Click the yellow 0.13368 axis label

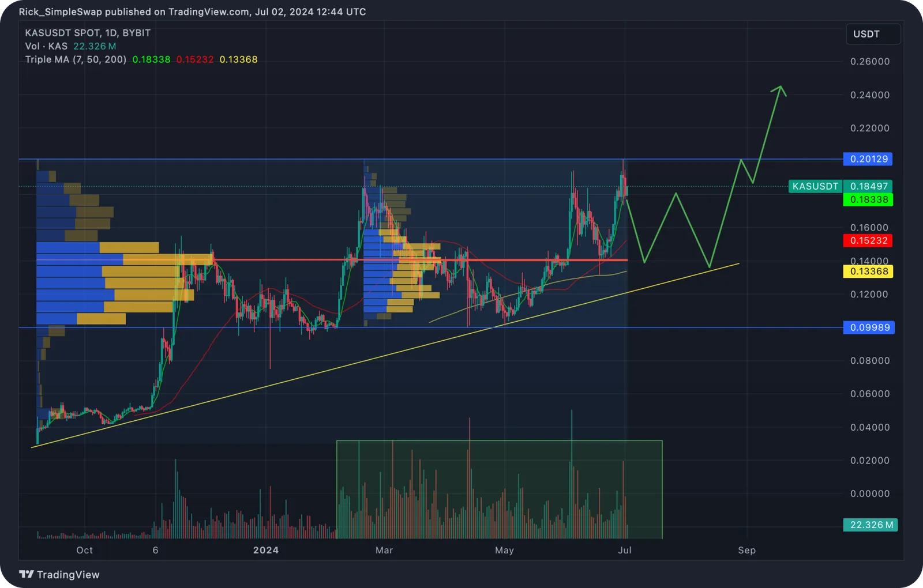tap(868, 272)
